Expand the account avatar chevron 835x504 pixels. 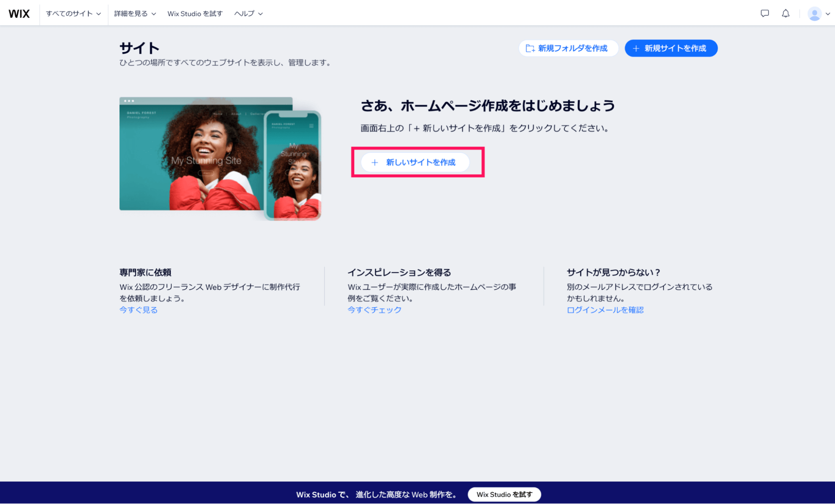point(828,13)
